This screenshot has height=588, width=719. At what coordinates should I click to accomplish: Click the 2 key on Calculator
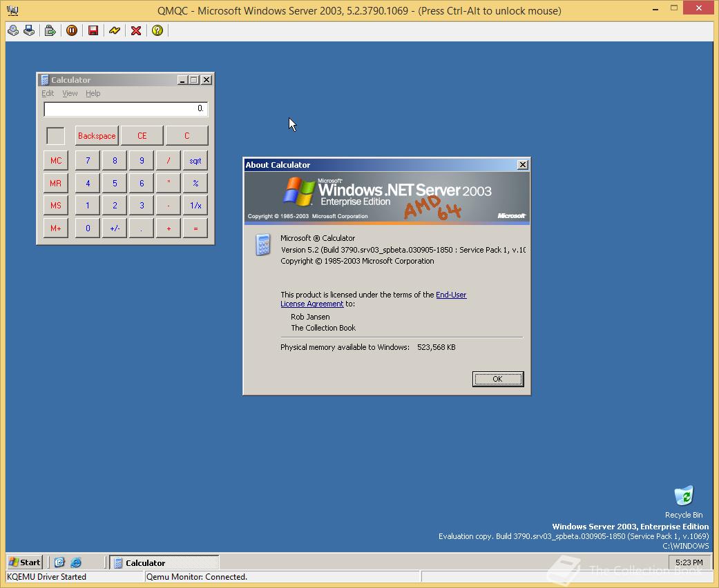[115, 206]
